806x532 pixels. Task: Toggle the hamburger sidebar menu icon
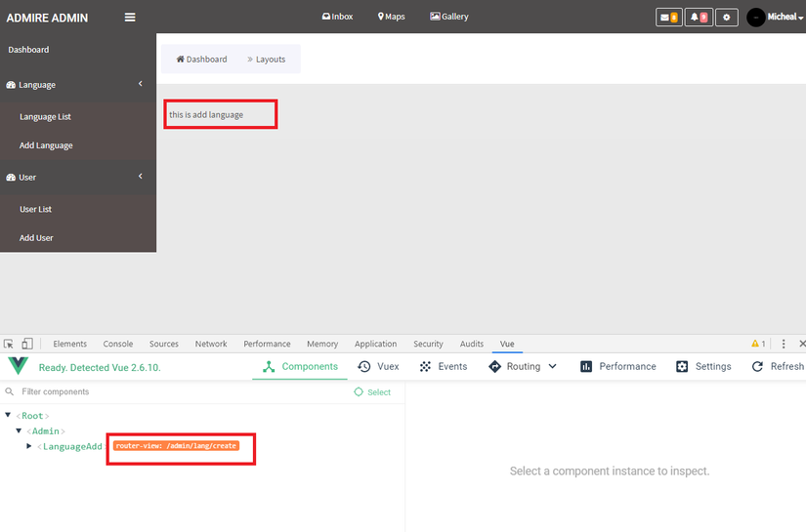click(x=130, y=18)
